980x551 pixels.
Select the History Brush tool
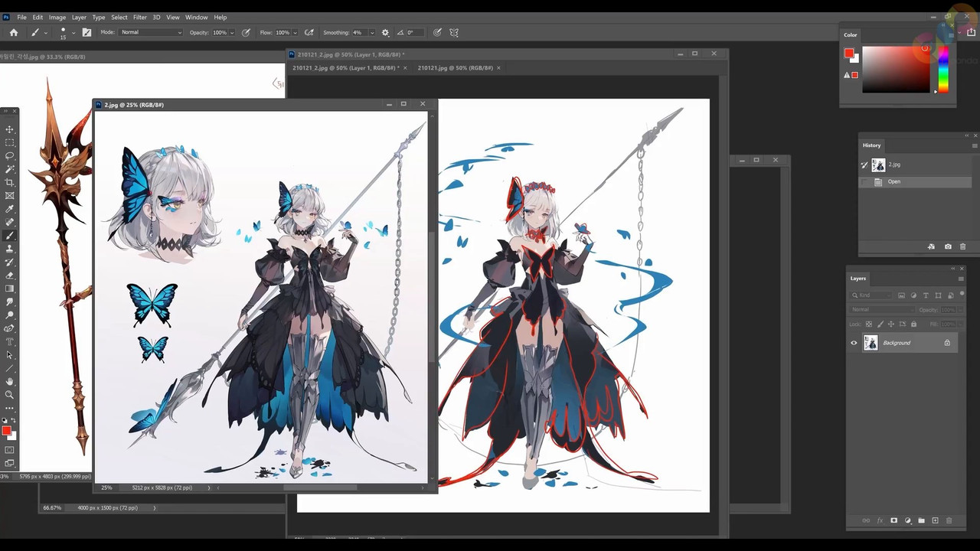pos(9,262)
